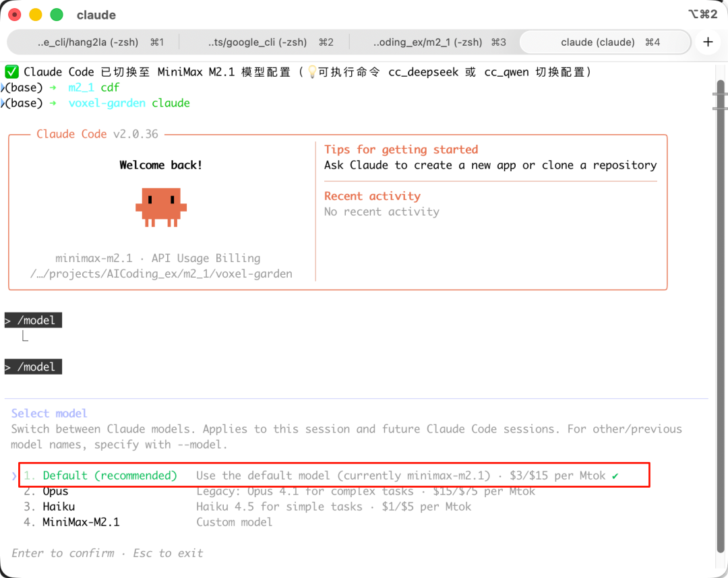Image resolution: width=728 pixels, height=578 pixels.
Task: Select the Haiku model option
Action: (x=59, y=507)
